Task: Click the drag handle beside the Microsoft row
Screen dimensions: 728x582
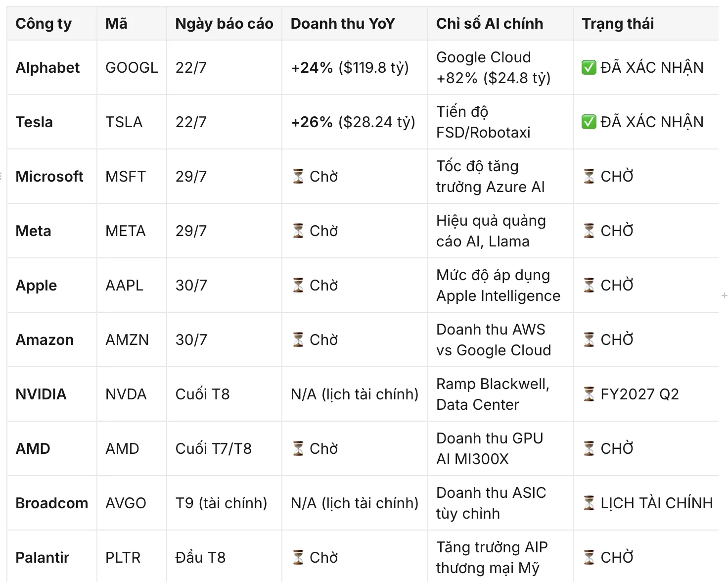Action: click(x=1, y=176)
